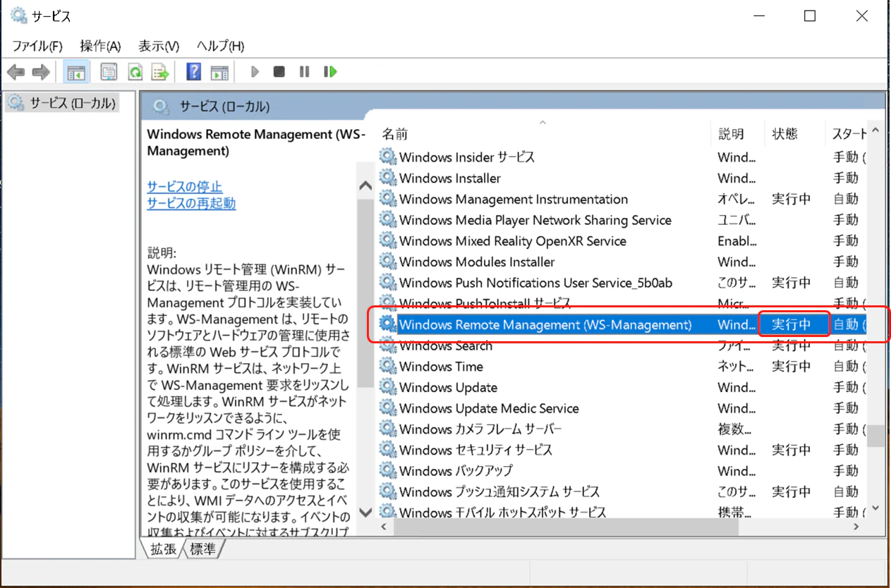Viewport: 891px width, 588px height.
Task: Click gear icon of Windows Time
Action: point(388,366)
